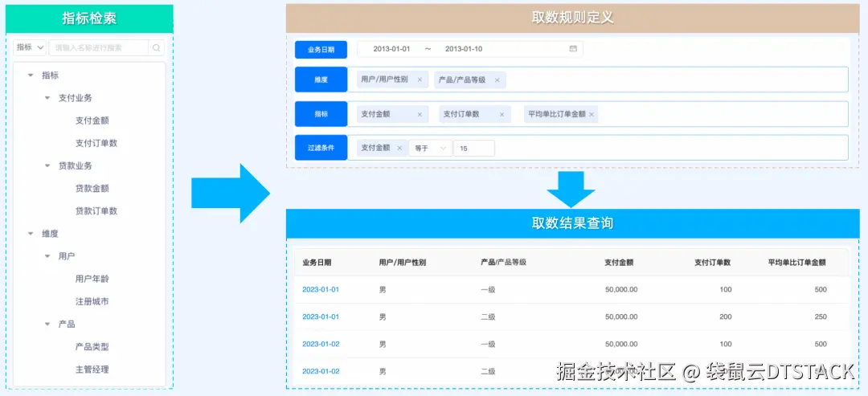Viewport: 868px width, 396px height.
Task: Collapse the 维度 root tree node
Action: click(31, 234)
